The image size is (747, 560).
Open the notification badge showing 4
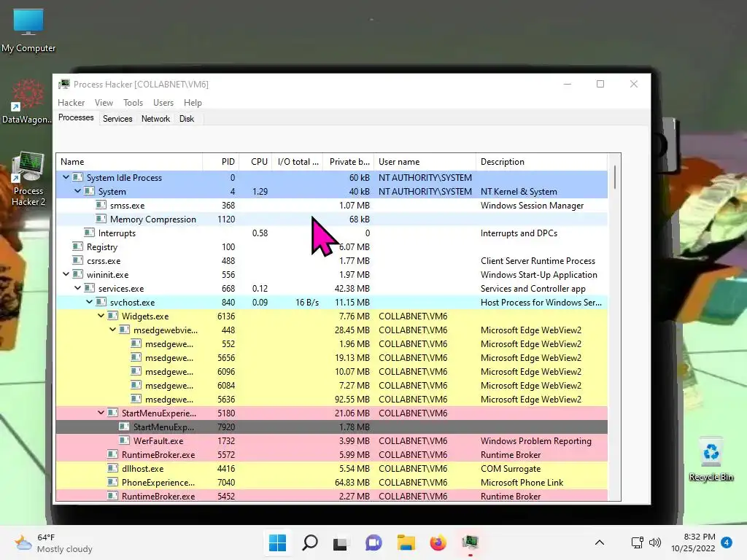click(x=727, y=542)
